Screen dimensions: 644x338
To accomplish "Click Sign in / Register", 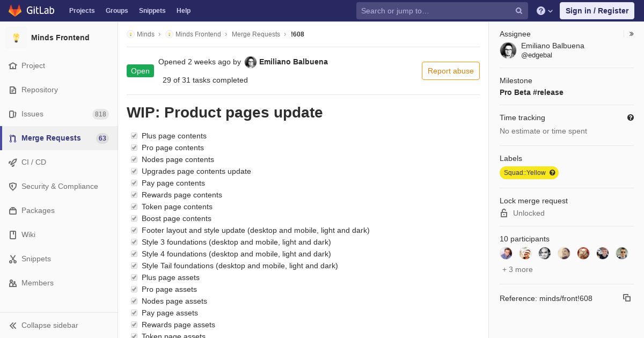I will 597,11.
